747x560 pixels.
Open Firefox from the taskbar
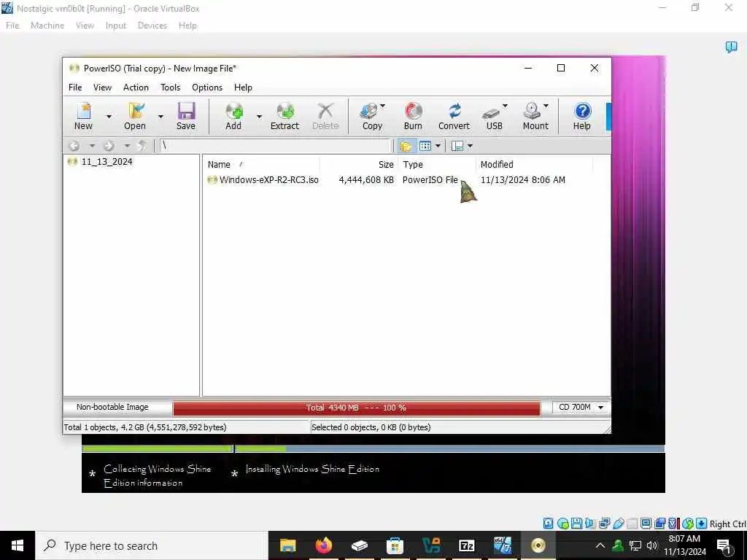coord(323,545)
